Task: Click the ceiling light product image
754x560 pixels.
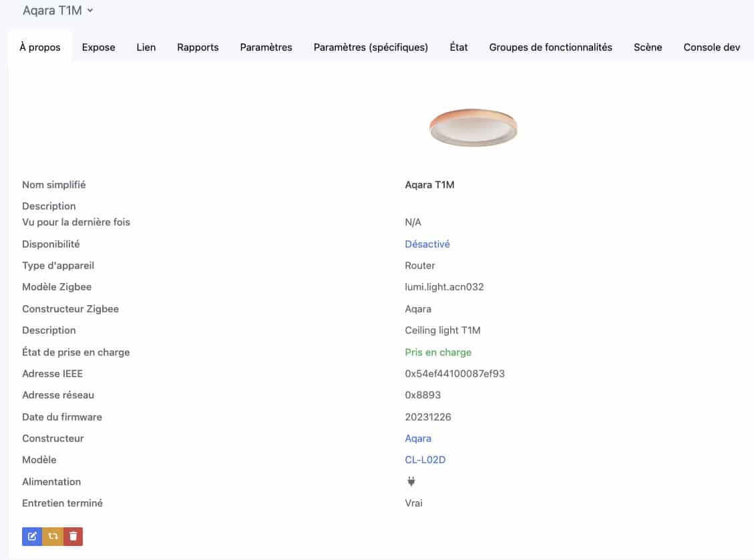Action: tap(474, 127)
